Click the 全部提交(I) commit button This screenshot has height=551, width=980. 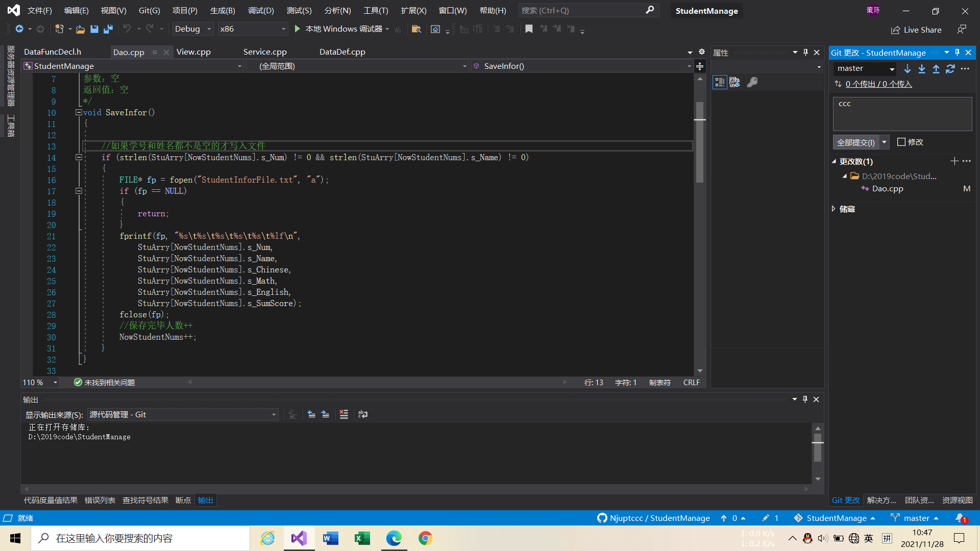pos(855,142)
